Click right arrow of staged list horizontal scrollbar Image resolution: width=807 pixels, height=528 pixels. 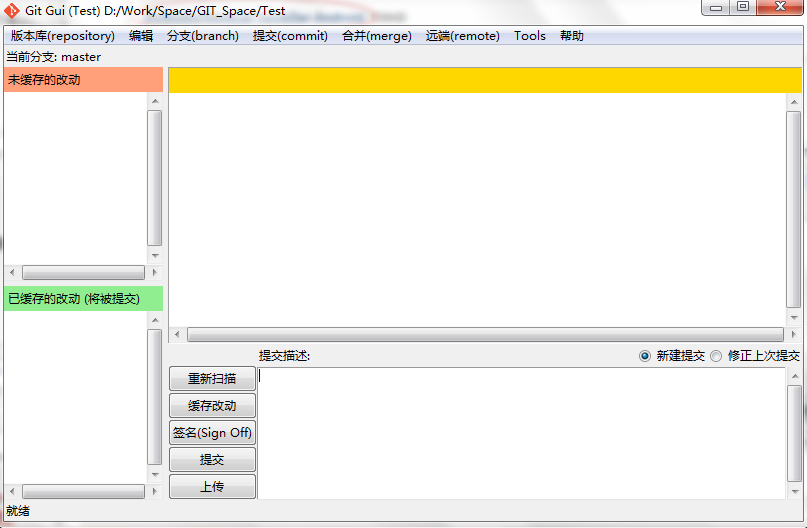pos(154,491)
